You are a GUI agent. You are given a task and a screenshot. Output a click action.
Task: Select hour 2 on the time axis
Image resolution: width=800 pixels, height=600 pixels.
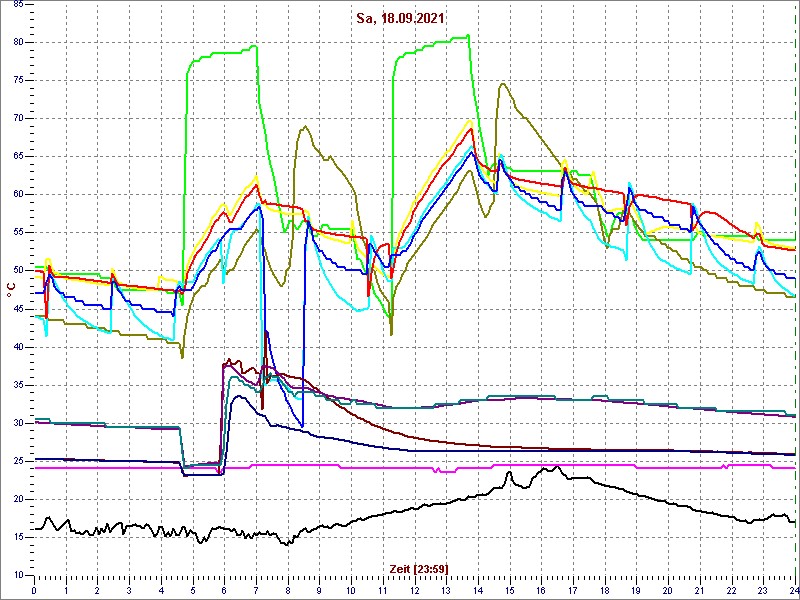coord(97,590)
